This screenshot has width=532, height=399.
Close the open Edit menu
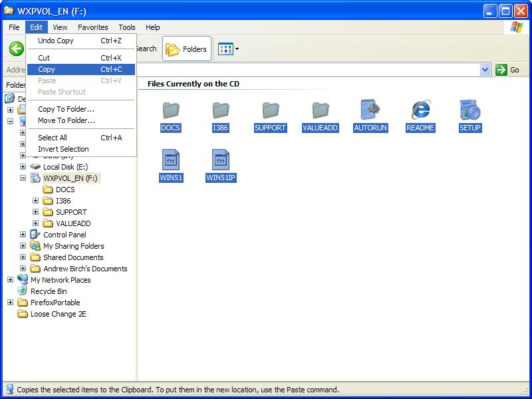tap(37, 27)
